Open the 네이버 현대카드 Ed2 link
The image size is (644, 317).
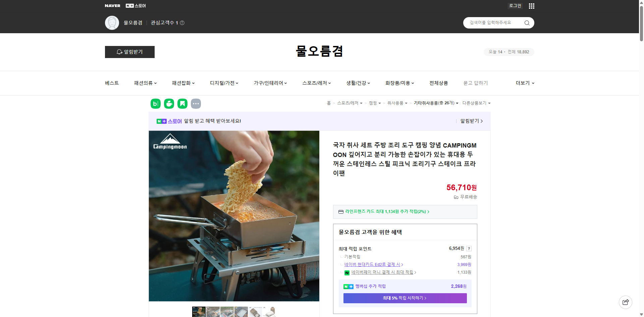click(373, 264)
